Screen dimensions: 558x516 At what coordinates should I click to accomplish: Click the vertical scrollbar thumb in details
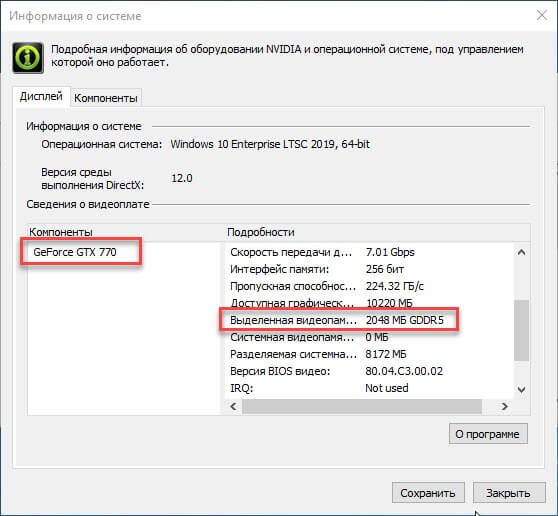click(521, 330)
